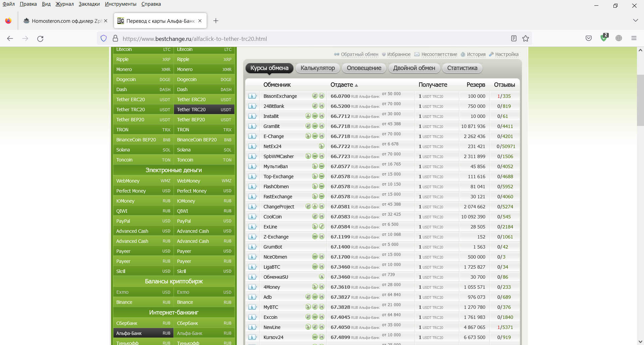Click the page vertical scrollbar thumb
The image size is (644, 345).
coord(640,100)
